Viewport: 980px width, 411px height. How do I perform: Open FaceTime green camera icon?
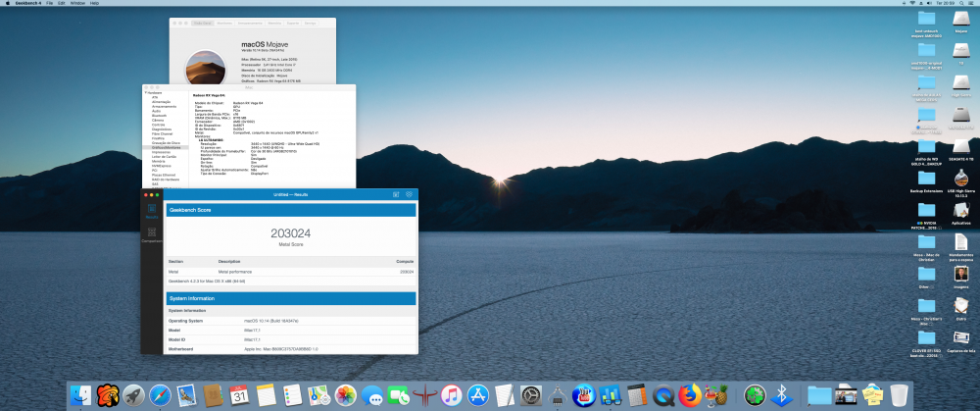[x=398, y=395]
